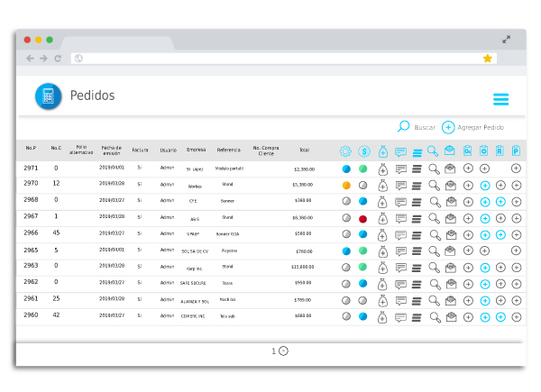The height and width of the screenshot is (392, 541).
Task: Open the list lines icon for order 2968
Action: (417, 201)
